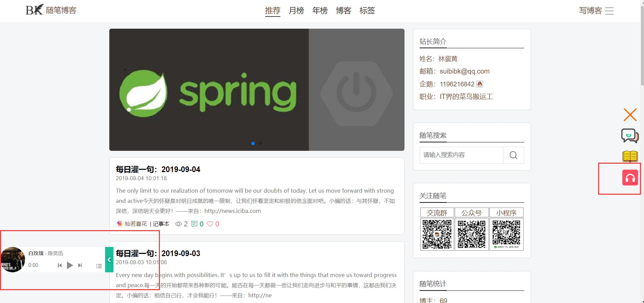The width and height of the screenshot is (644, 303).
Task: Click the eye views icon on the 09-04 post
Action: click(178, 224)
